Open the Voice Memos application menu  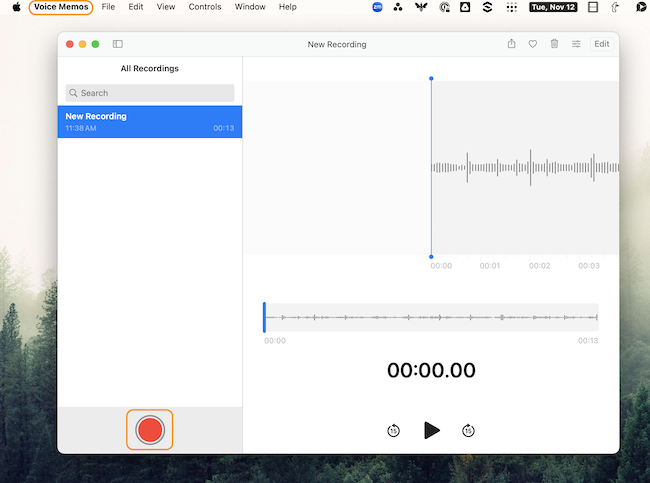pyautogui.click(x=61, y=7)
